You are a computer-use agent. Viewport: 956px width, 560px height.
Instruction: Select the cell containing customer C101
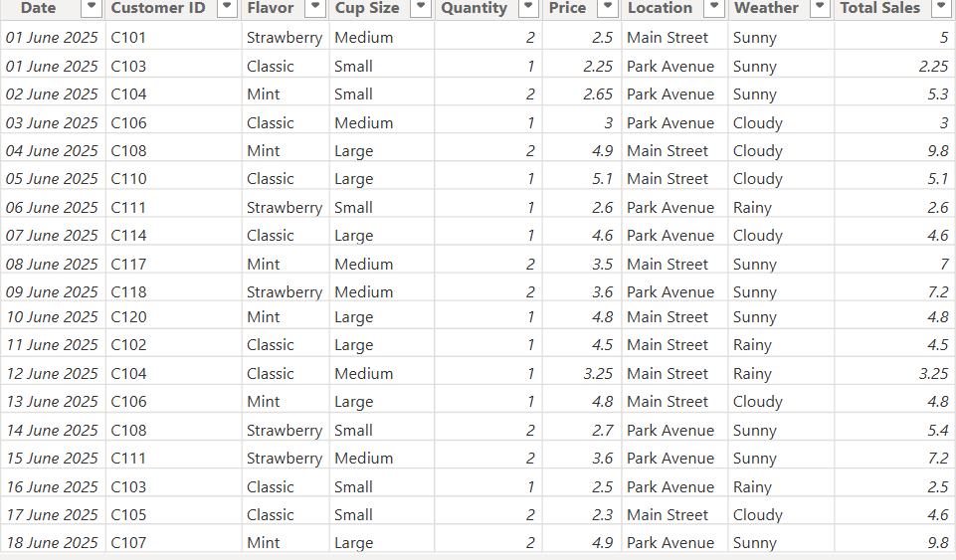[x=128, y=38]
